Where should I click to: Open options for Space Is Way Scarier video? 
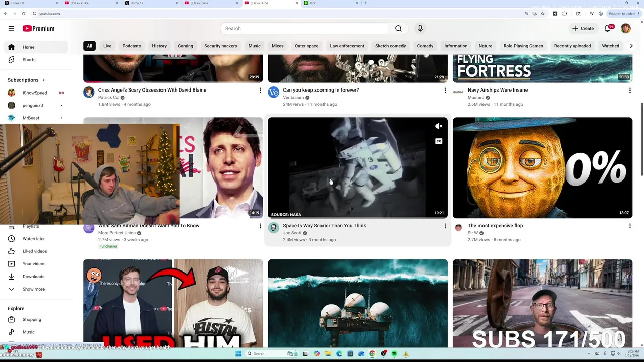445,226
